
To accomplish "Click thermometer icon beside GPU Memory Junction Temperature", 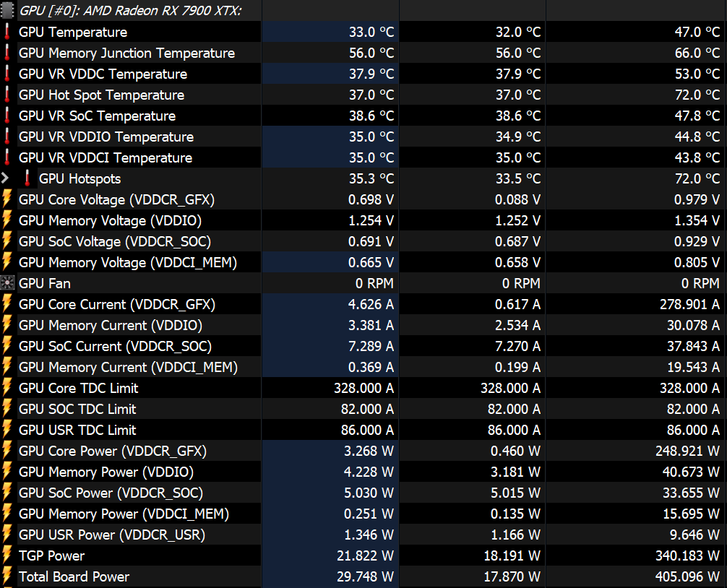I will [7, 52].
